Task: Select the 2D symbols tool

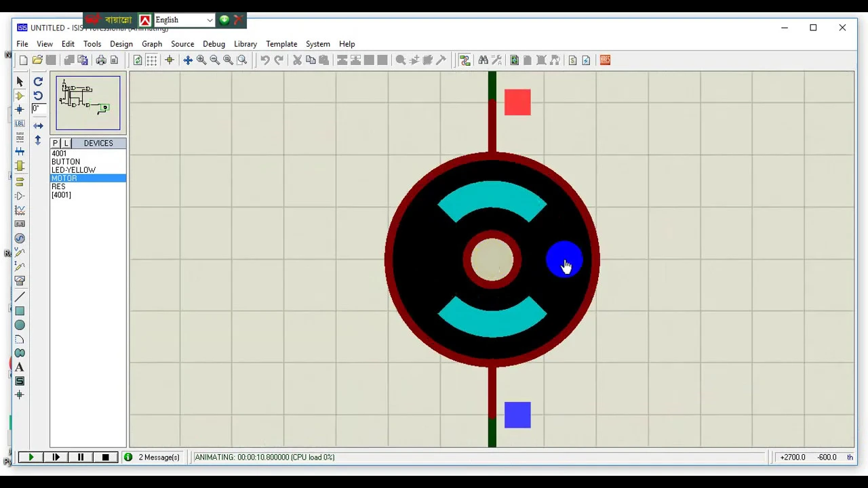Action: (x=20, y=382)
